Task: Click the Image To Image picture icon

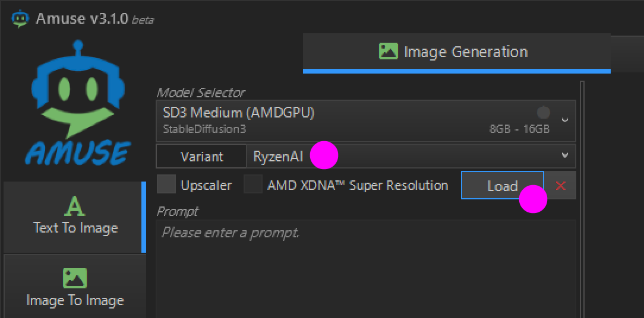Action: click(75, 278)
